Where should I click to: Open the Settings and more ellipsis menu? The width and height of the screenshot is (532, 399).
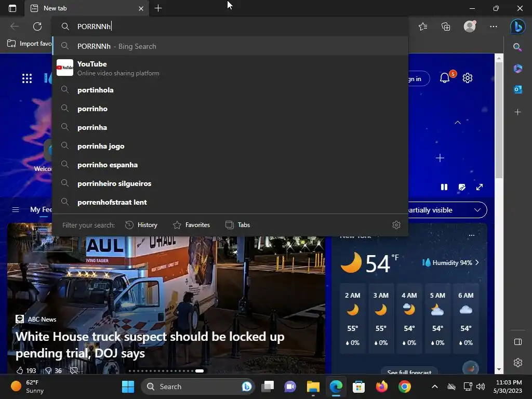point(494,26)
